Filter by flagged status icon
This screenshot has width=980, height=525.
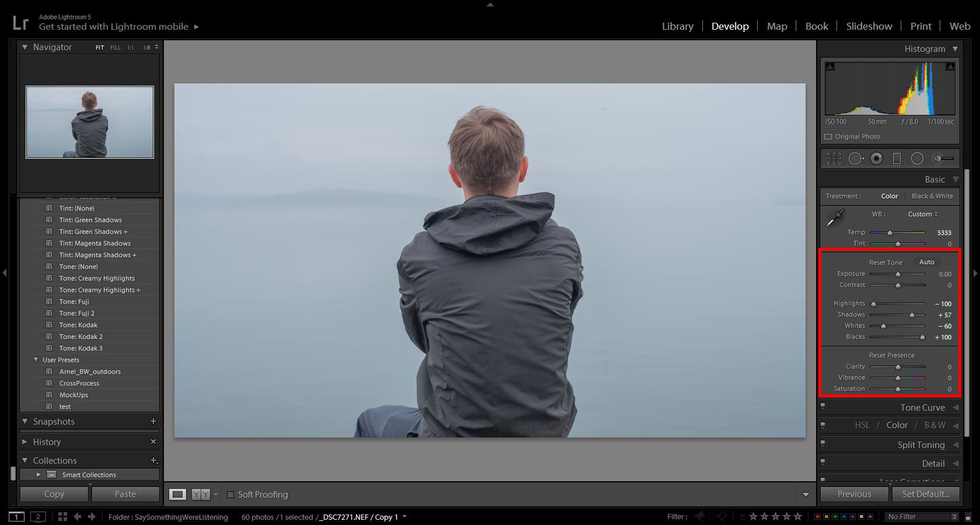pos(700,517)
